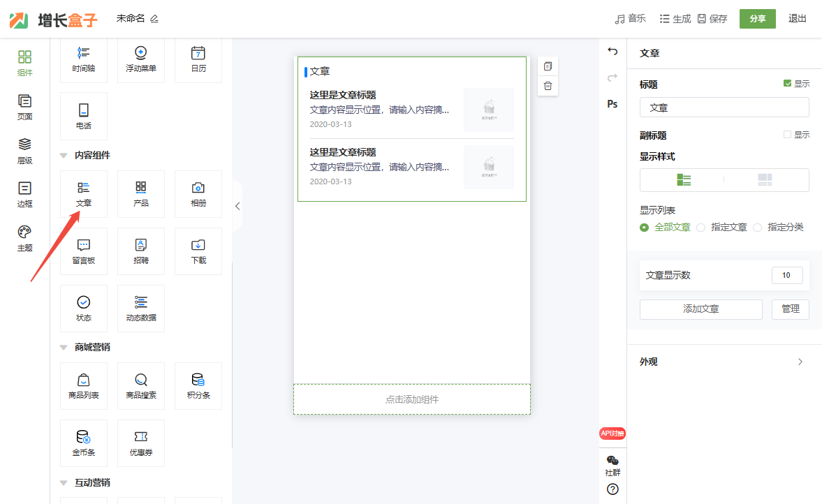Uncheck the 标题 显示 checkbox
Viewport: 822px width, 504px height.
tap(788, 84)
